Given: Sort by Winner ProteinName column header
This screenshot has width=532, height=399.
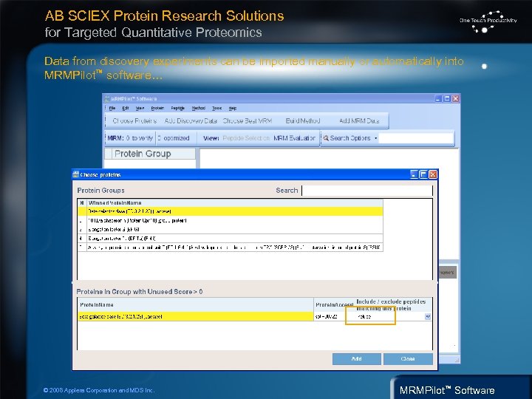Looking at the screenshot, I should coord(235,203).
